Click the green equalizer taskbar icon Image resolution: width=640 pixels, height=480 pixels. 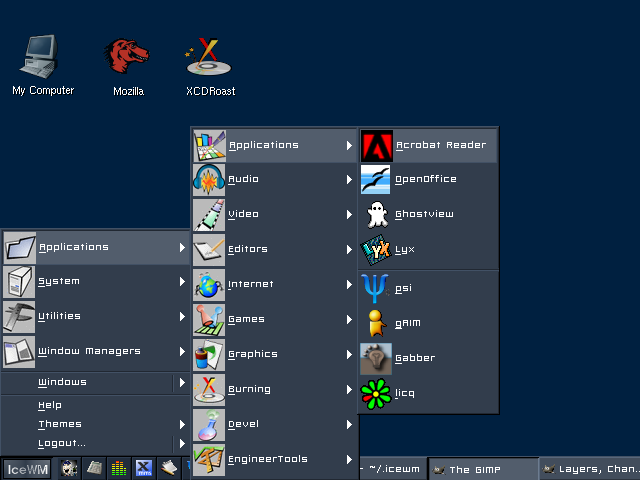point(119,469)
